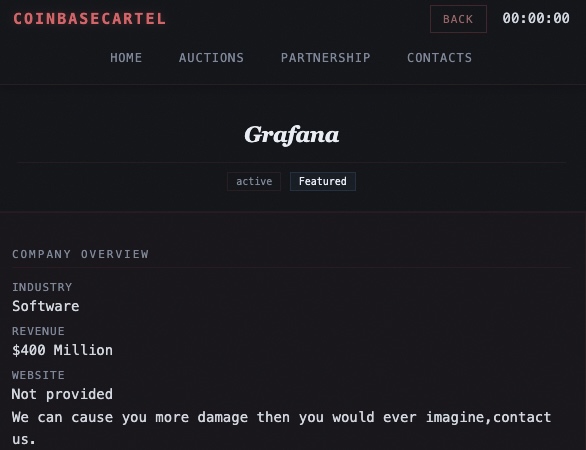Click the COINBASECARTEL logo
Image resolution: width=586 pixels, height=450 pixels.
pos(89,19)
